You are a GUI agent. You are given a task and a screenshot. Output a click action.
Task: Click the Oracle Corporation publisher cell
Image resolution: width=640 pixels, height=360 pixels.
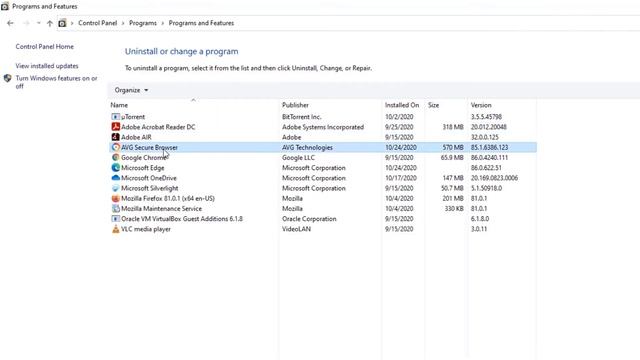(309, 219)
